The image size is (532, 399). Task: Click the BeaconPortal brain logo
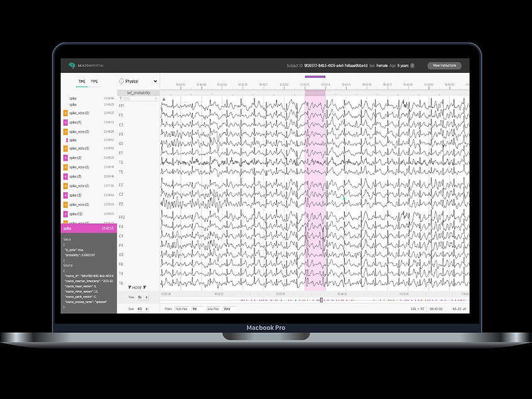click(x=73, y=64)
